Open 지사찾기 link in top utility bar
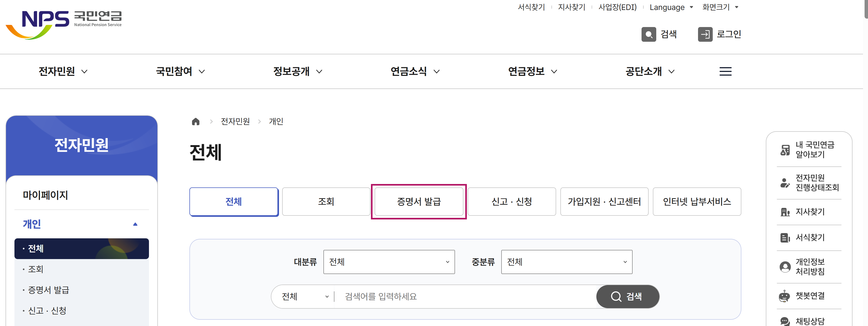Screen dimensions: 868x326 [571, 7]
